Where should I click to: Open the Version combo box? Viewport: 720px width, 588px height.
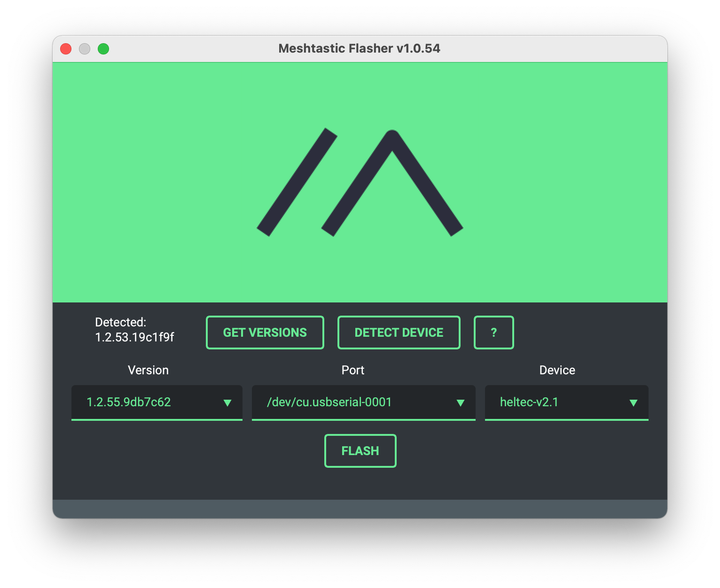157,402
